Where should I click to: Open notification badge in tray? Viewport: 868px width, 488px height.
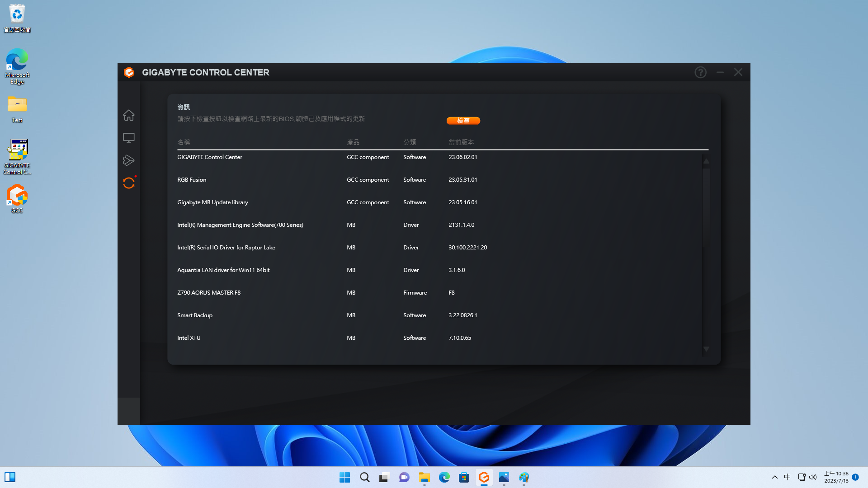[855, 477]
